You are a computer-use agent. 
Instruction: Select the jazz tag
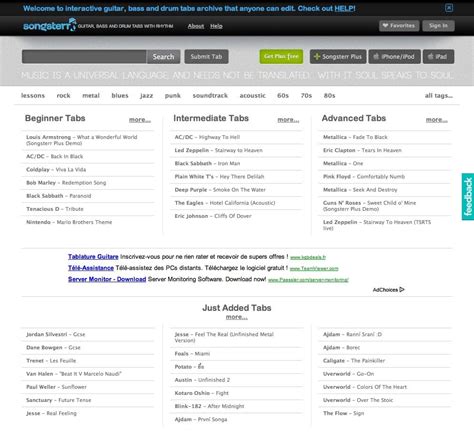coord(146,96)
